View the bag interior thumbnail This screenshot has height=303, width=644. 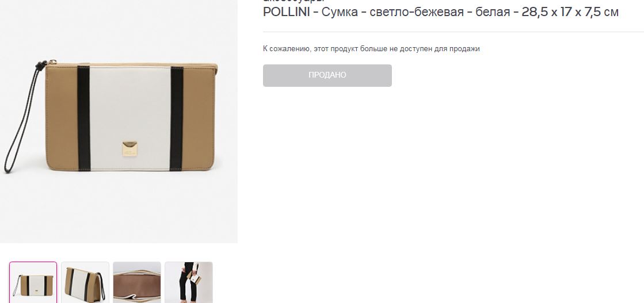pos(137,282)
